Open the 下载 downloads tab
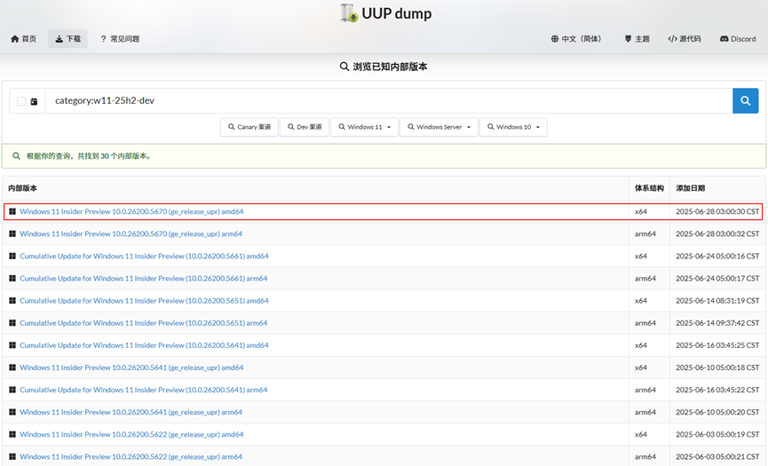Screen dimensions: 768x466 tap(67, 39)
